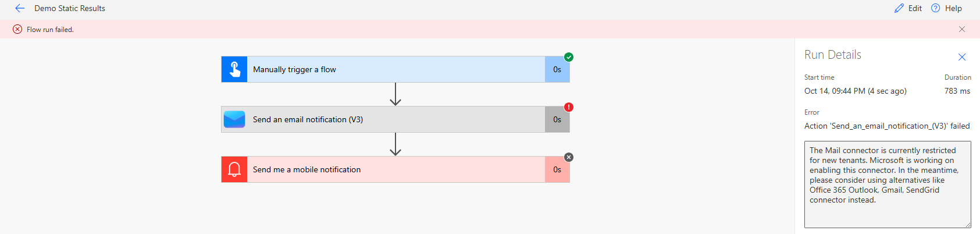This screenshot has height=234, width=980.
Task: Click the cancelled badge on mobile notification
Action: pyautogui.click(x=569, y=157)
